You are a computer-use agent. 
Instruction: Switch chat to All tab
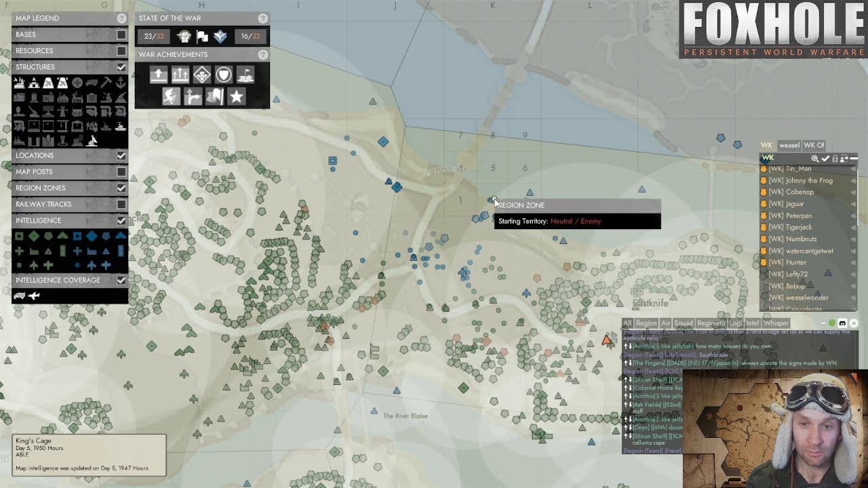[627, 323]
